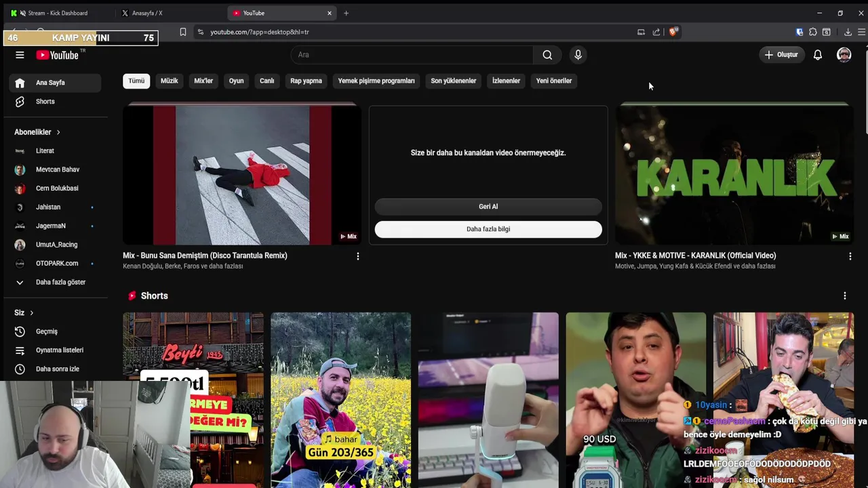This screenshot has width=868, height=488.
Task: Open the browser main menu icon
Action: 861,32
